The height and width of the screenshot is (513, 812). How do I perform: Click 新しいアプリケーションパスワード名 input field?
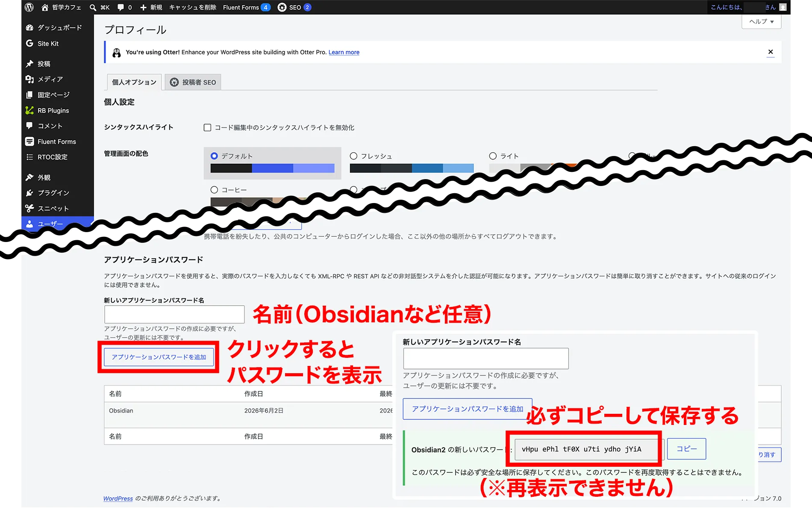click(x=174, y=314)
